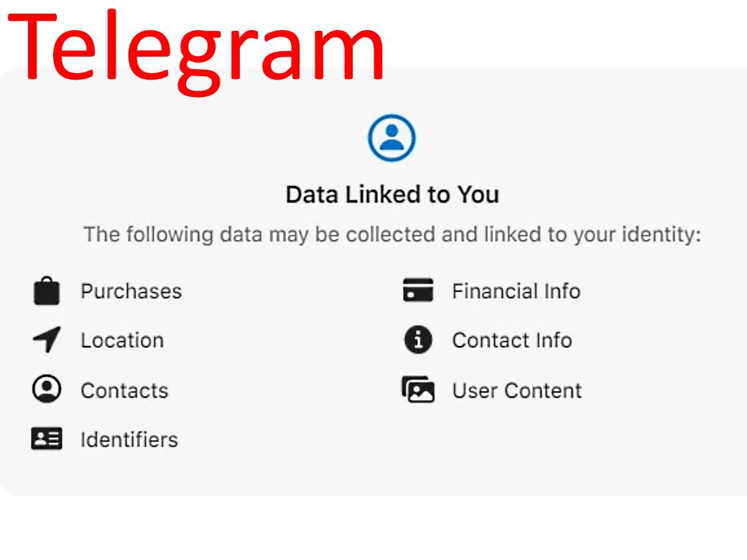
Task: Click the Location arrow icon
Action: (x=47, y=340)
